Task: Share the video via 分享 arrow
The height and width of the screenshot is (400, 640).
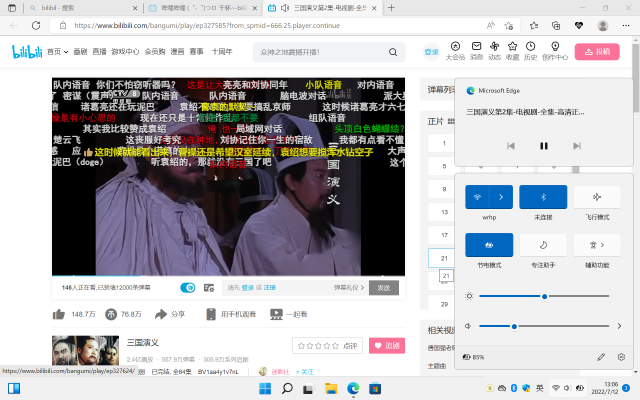Action: tap(161, 314)
